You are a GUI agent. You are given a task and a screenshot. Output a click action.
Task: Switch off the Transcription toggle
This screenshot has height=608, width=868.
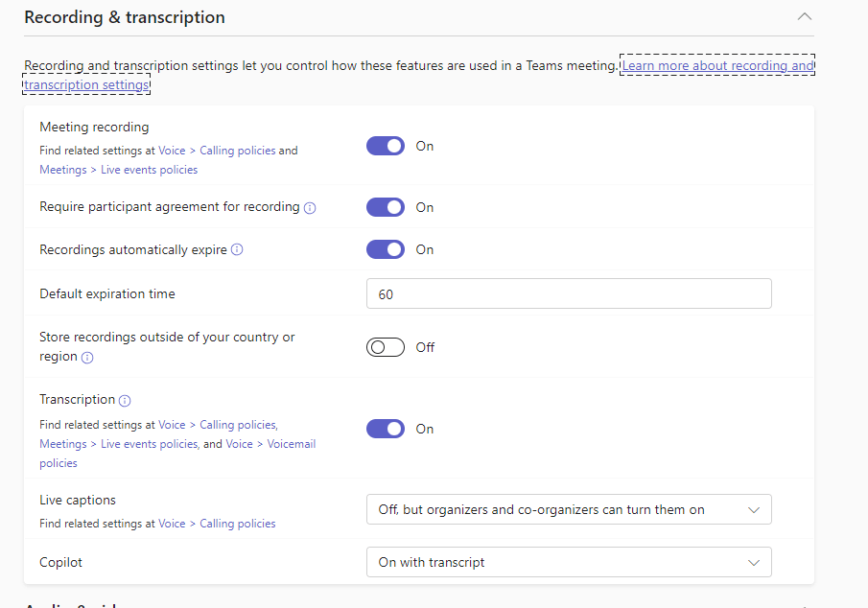point(386,429)
